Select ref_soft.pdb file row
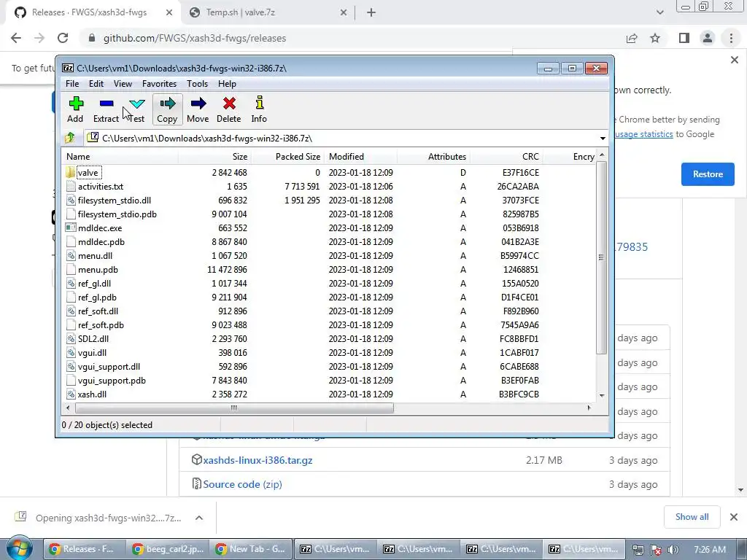Screen dimensions: 747x560 point(329,324)
